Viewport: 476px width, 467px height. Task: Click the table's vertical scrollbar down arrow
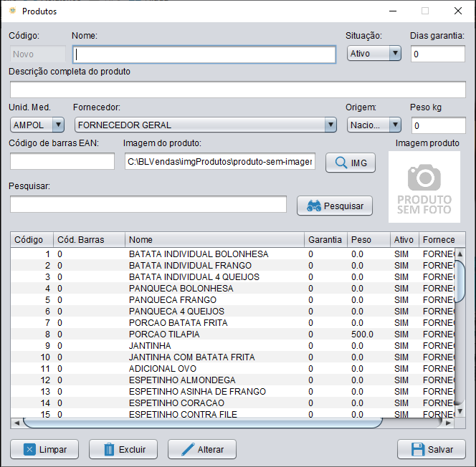coord(460,413)
